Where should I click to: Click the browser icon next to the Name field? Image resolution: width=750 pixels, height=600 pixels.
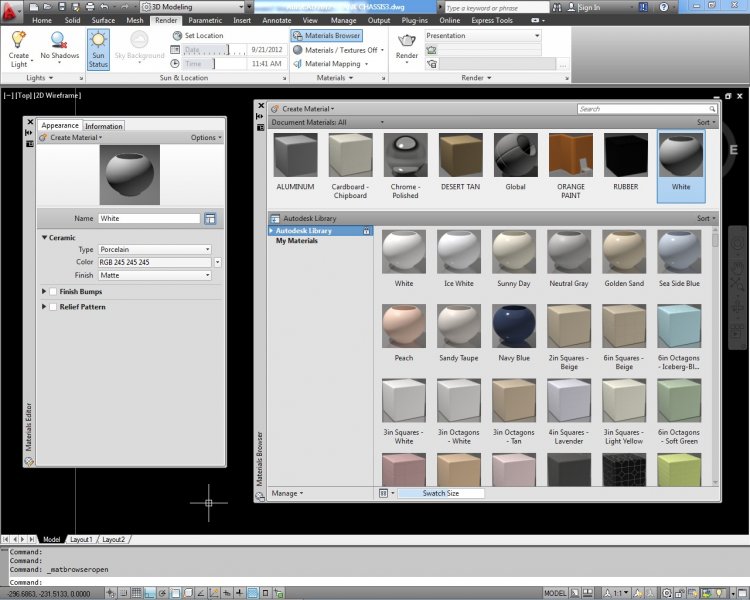pyautogui.click(x=210, y=219)
